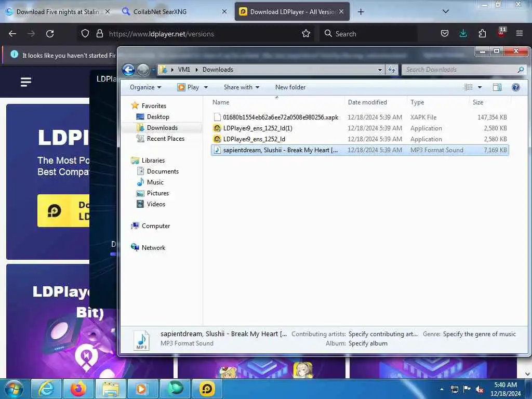Toggle the Explorer preview pane icon
The image size is (532, 399).
pyautogui.click(x=497, y=87)
